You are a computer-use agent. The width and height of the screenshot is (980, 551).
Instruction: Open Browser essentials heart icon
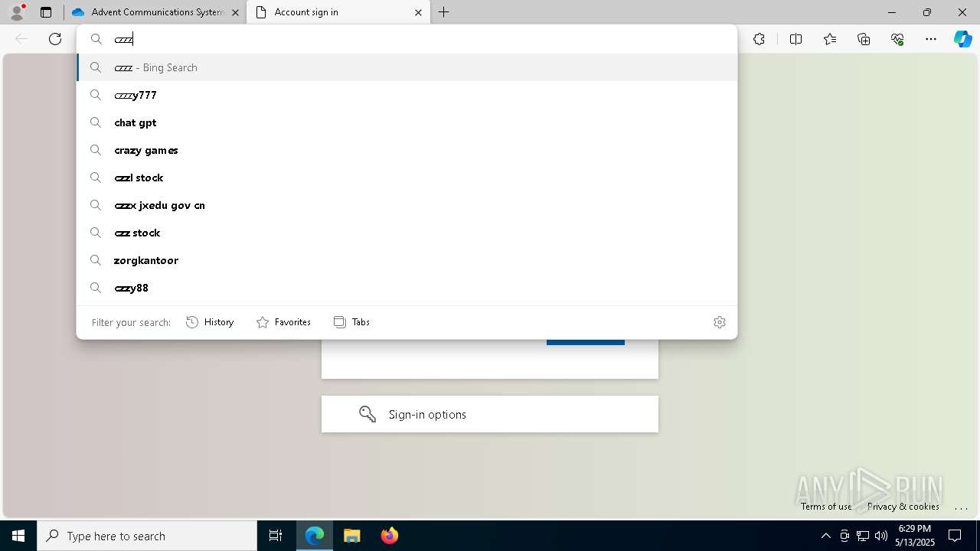(x=897, y=39)
